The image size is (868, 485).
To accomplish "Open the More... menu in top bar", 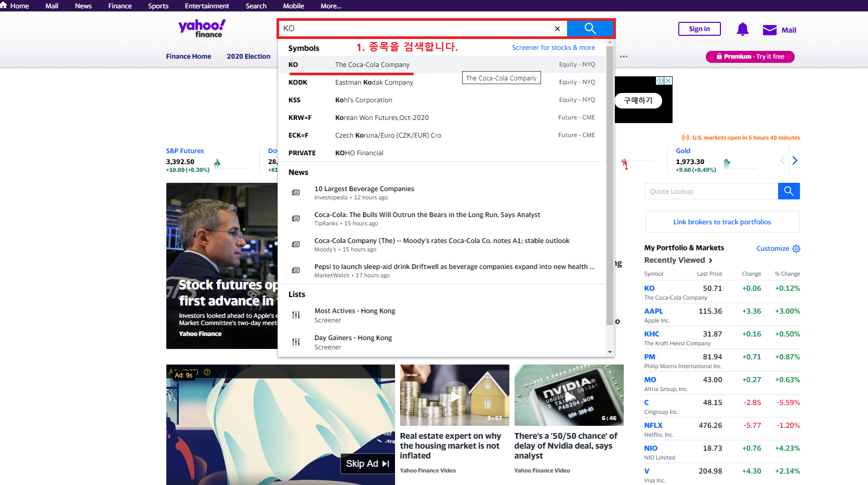I will [x=331, y=6].
